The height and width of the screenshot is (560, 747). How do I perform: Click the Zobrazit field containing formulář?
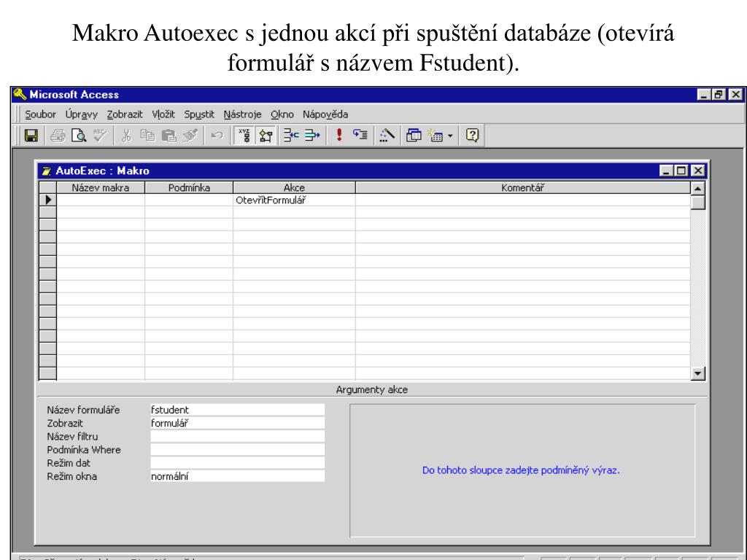tap(237, 423)
